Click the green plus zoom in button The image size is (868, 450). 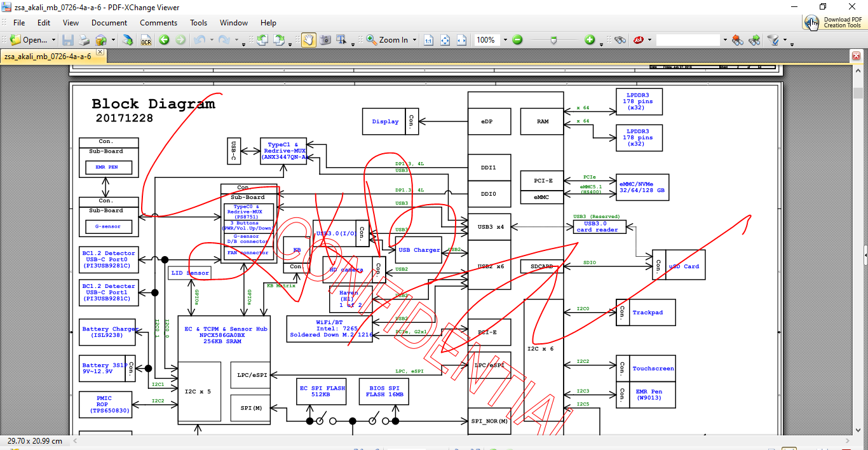590,40
